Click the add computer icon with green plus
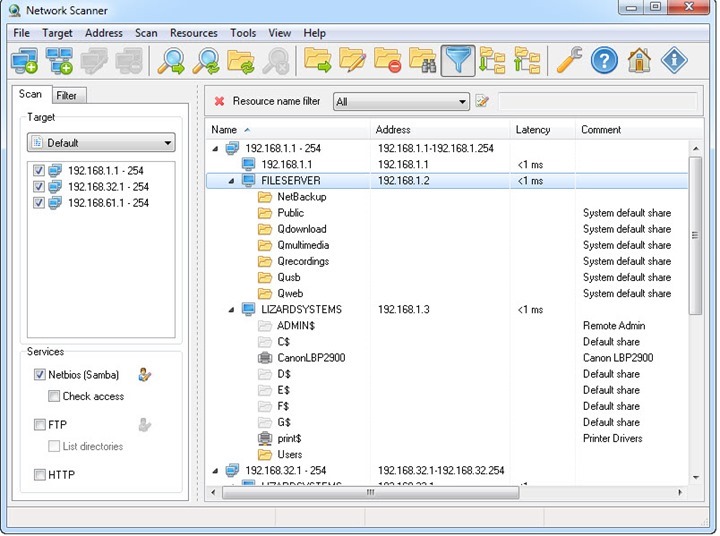 click(25, 61)
